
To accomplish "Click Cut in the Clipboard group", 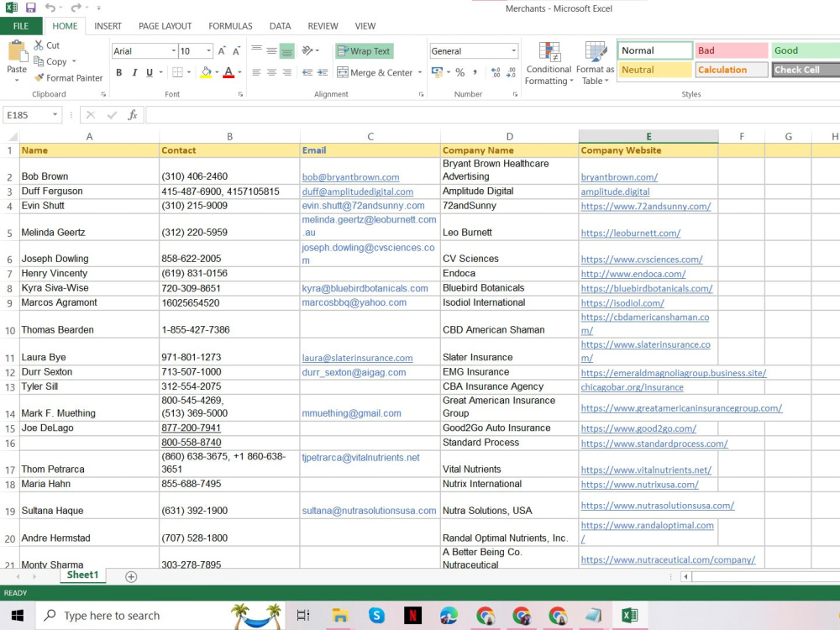I will pyautogui.click(x=46, y=45).
